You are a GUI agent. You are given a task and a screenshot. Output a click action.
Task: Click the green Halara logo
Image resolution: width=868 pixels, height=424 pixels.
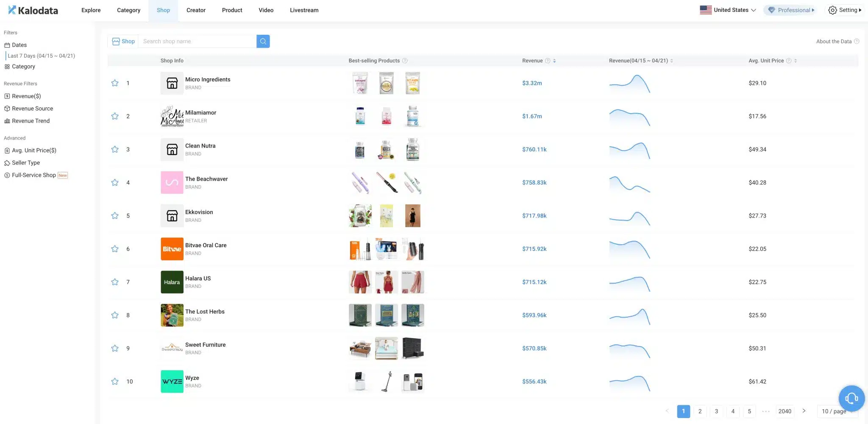[x=172, y=282]
